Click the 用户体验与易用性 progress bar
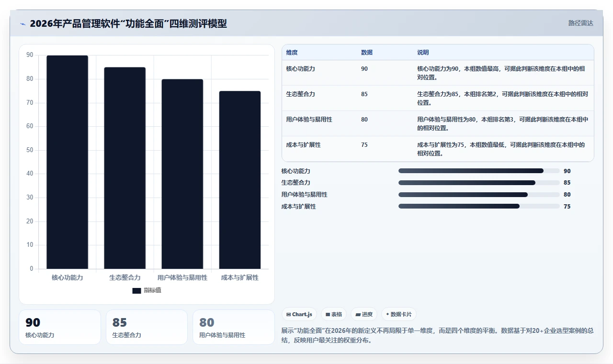613x364 pixels. tap(479, 195)
